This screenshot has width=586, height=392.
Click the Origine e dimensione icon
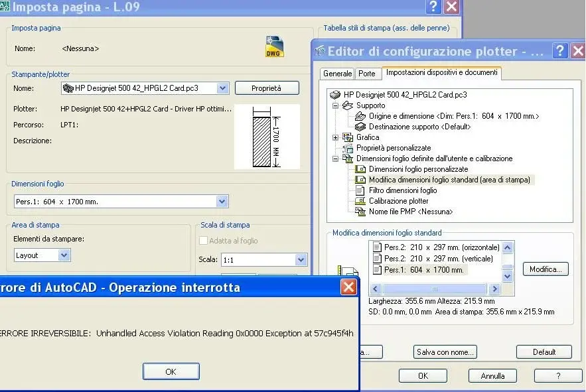tap(360, 116)
